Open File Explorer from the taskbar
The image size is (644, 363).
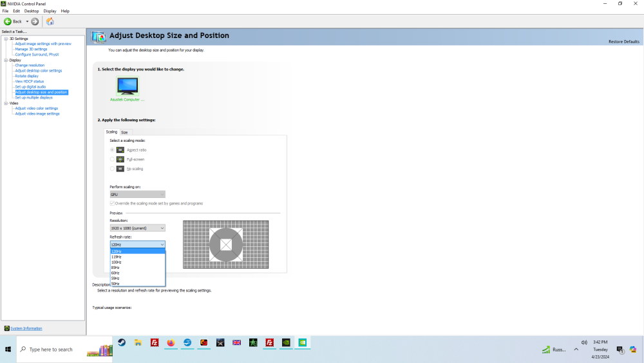[138, 343]
